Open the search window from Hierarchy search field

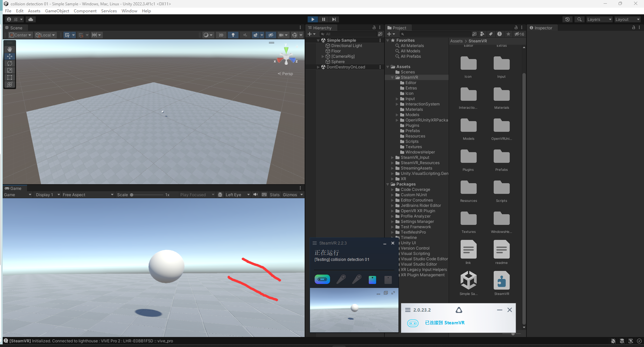380,34
